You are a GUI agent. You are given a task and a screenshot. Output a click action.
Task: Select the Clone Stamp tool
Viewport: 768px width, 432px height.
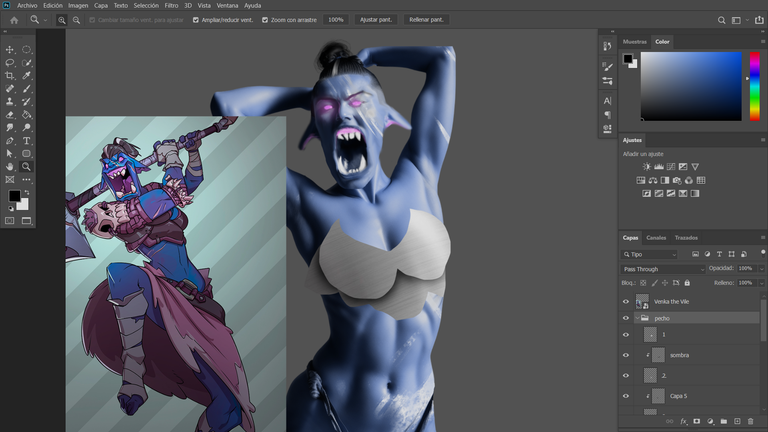(9, 101)
